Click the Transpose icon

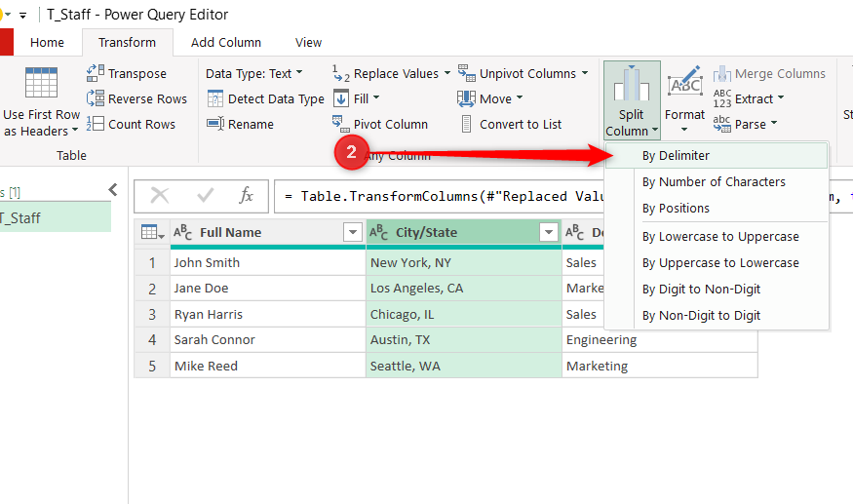(96, 73)
